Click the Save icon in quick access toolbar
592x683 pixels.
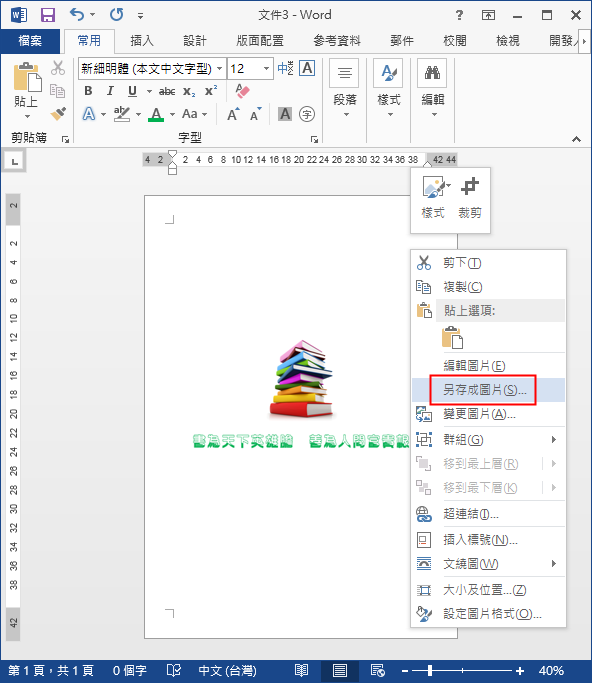(x=48, y=15)
